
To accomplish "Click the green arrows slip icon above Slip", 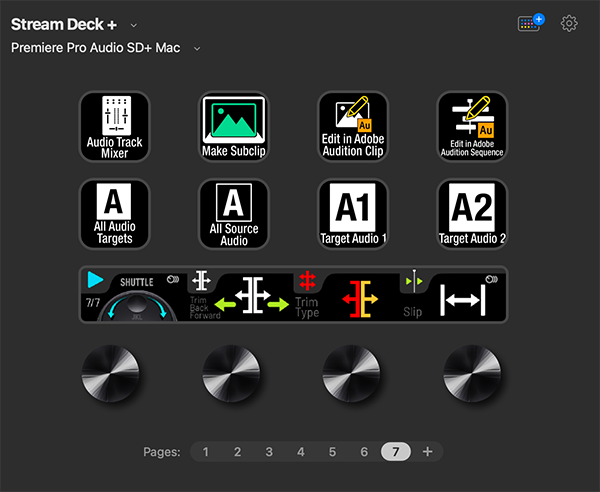I will pyautogui.click(x=414, y=281).
